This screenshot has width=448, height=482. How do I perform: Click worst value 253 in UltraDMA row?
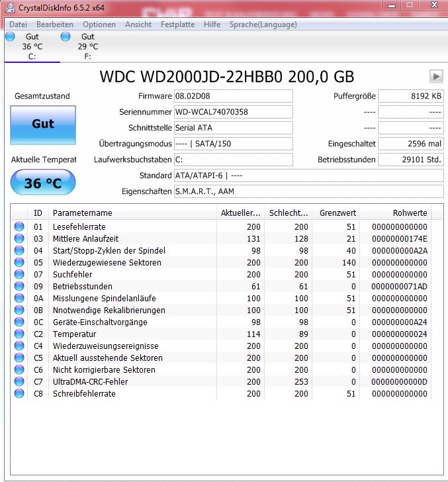click(x=301, y=381)
